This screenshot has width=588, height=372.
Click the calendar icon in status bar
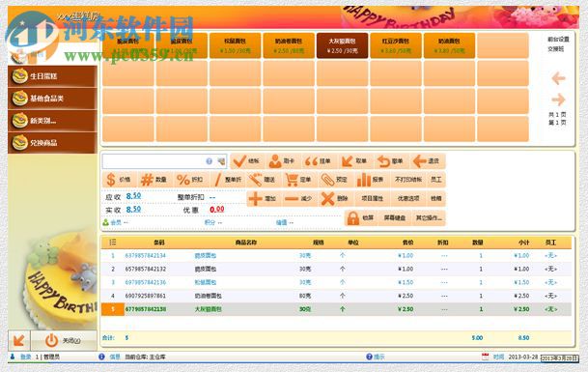tap(485, 357)
